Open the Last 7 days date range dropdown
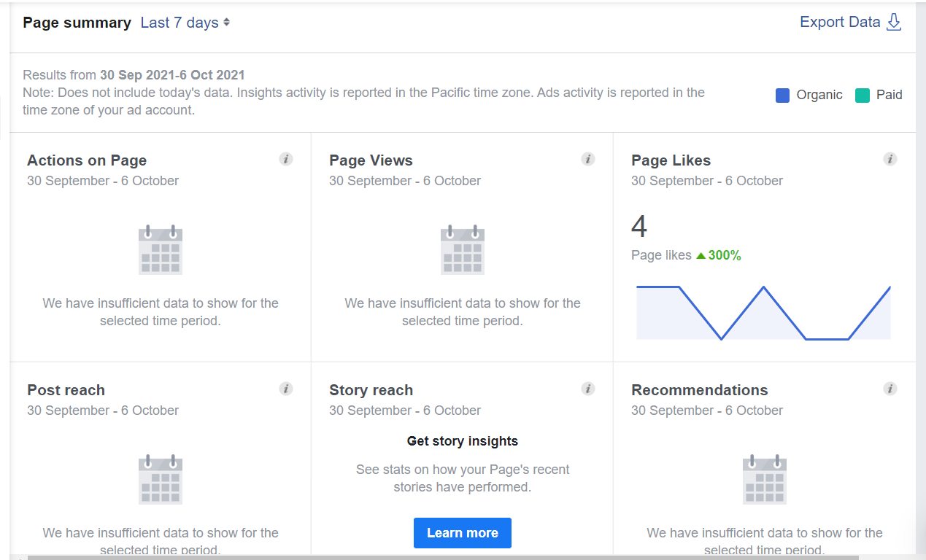This screenshot has height=560, width=926. [x=185, y=23]
